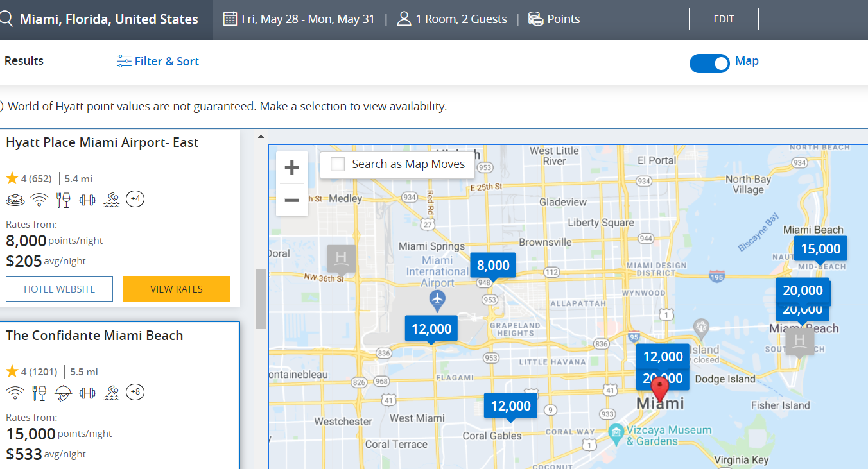This screenshot has height=469, width=868.
Task: Click gray Hyatt marker near NW 36th St
Action: [341, 259]
